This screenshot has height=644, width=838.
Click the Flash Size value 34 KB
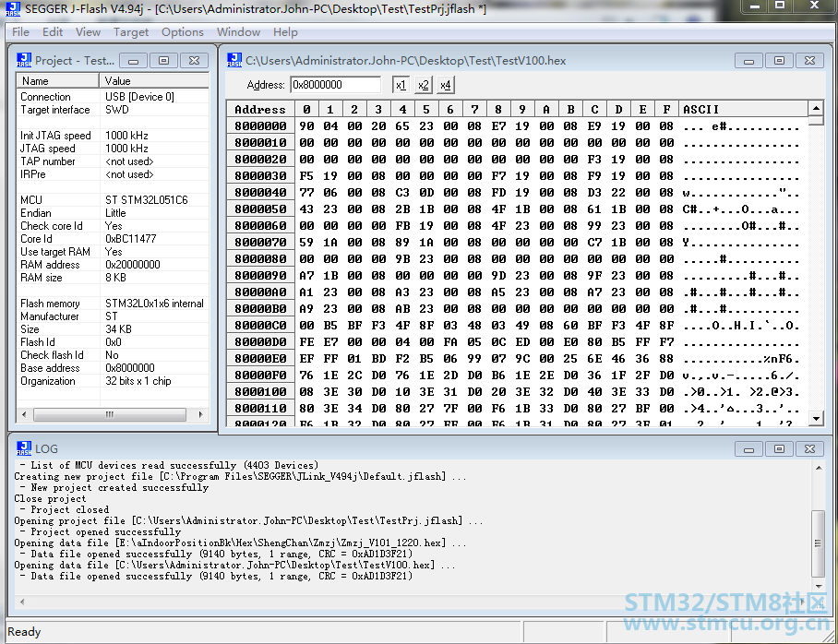(118, 329)
